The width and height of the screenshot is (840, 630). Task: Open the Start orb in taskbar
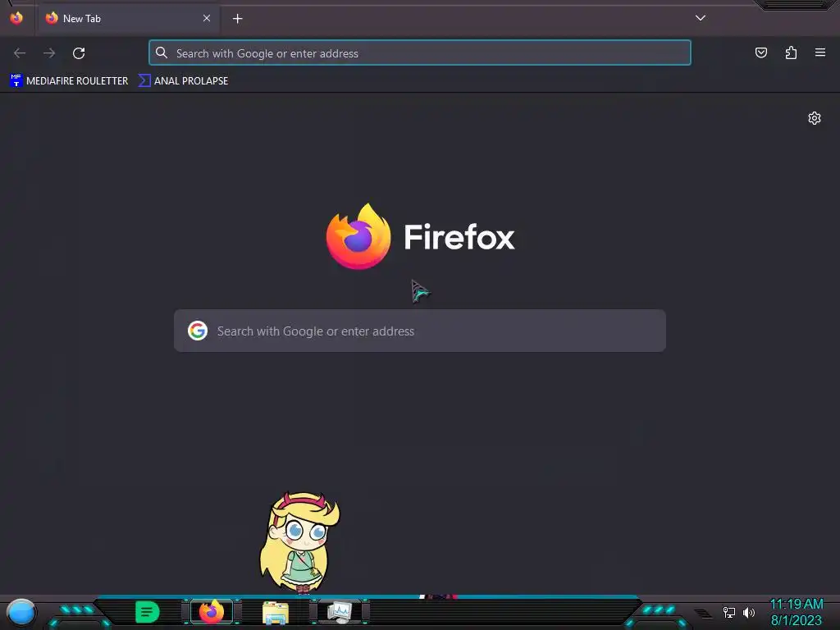point(21,613)
